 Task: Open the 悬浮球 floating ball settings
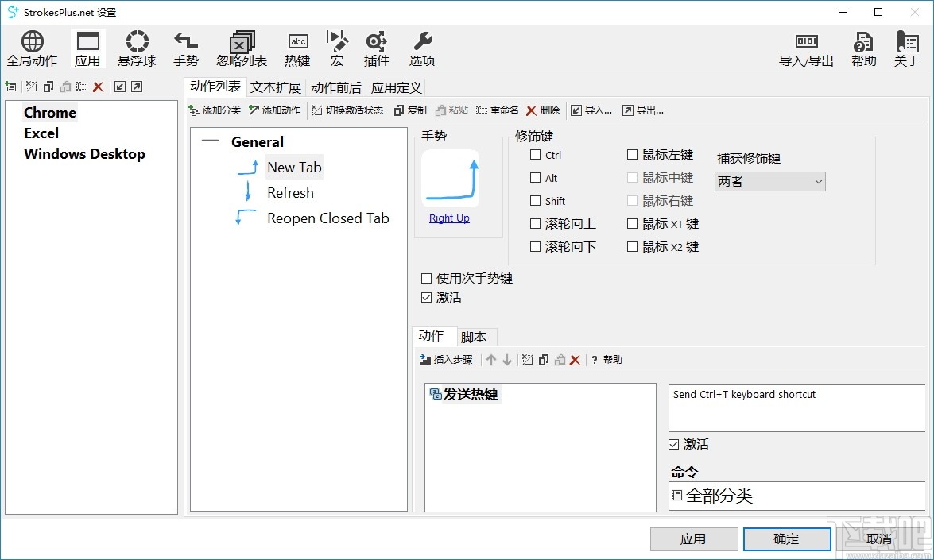click(136, 48)
